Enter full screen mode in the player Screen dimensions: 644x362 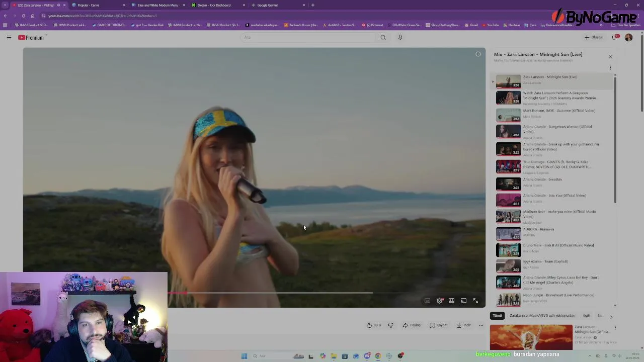(475, 301)
